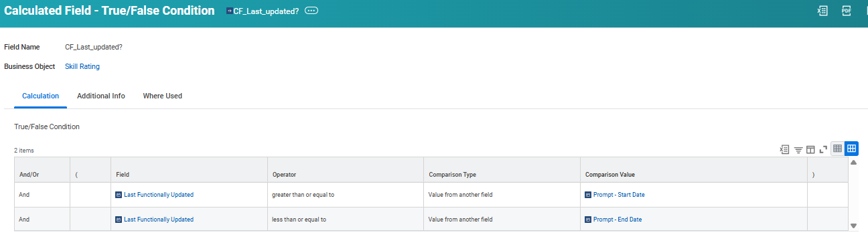Screen dimensions: 868x251
Task: Click the CF_Last_updated? title link in the header
Action: coord(266,11)
